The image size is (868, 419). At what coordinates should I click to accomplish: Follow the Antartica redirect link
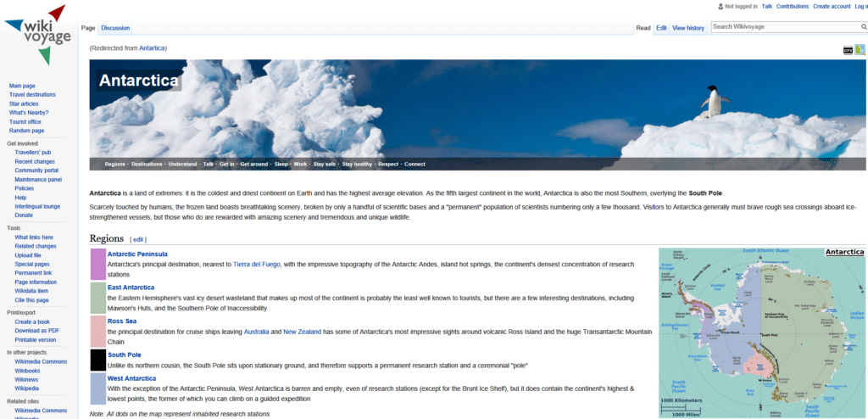tap(152, 48)
